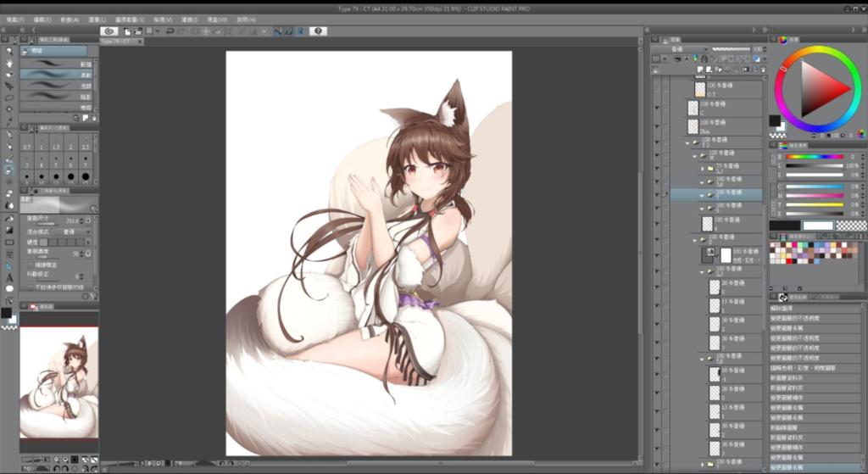Collapse the 9 folder
Viewport: 868px width, 474px height.
coord(703,209)
